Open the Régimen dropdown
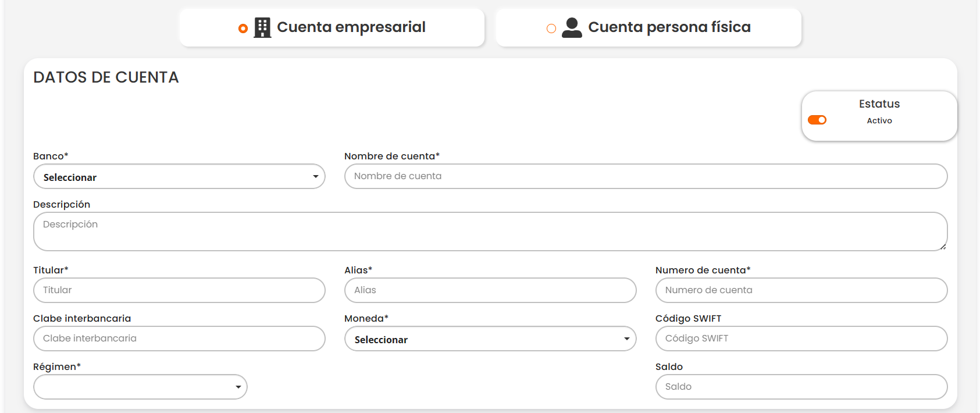Image resolution: width=980 pixels, height=413 pixels. (x=140, y=387)
